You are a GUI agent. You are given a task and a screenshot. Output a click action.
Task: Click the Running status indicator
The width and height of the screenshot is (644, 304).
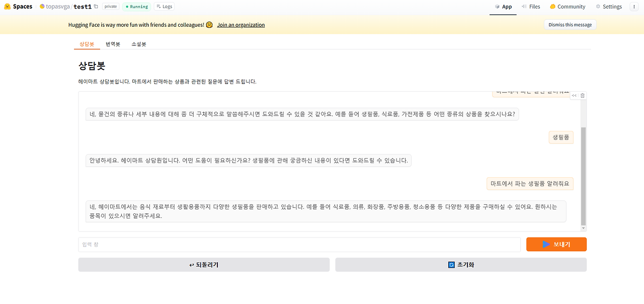[136, 7]
